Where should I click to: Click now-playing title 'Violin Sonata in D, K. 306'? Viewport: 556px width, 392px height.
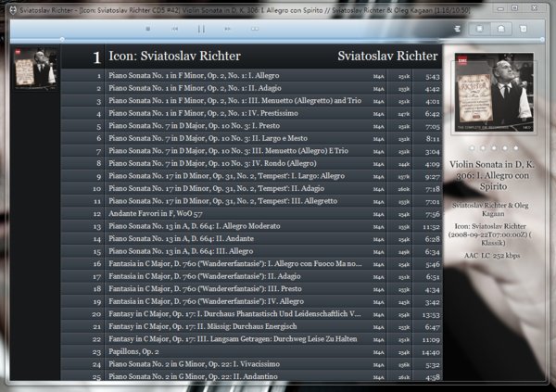tap(492, 175)
